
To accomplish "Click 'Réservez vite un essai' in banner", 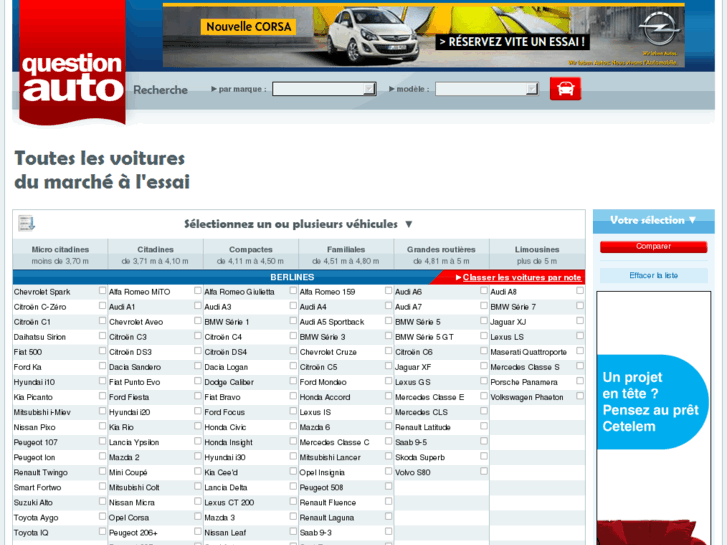I will [x=512, y=42].
